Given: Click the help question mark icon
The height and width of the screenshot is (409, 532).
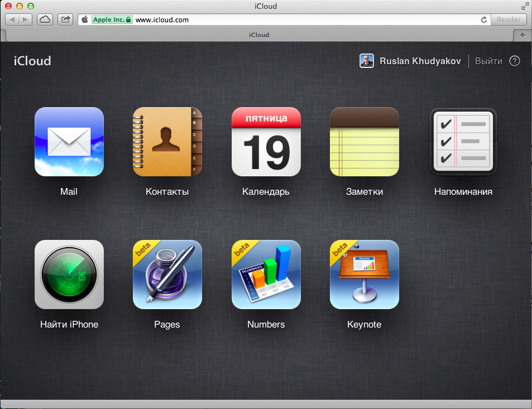Looking at the screenshot, I should click(x=514, y=61).
